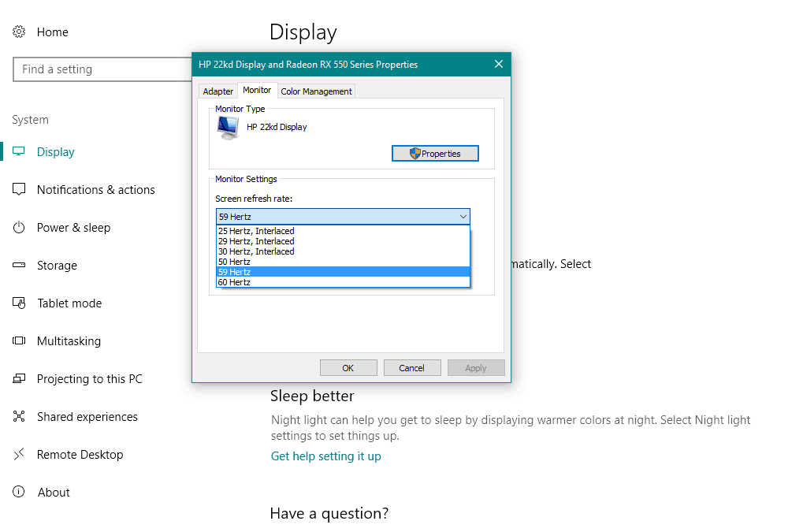Click the Storage drive icon

[19, 266]
